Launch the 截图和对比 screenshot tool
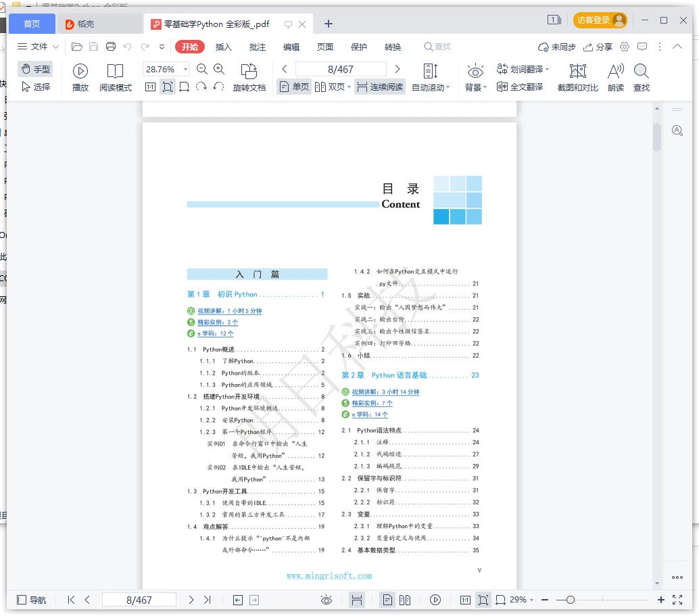 coord(578,78)
